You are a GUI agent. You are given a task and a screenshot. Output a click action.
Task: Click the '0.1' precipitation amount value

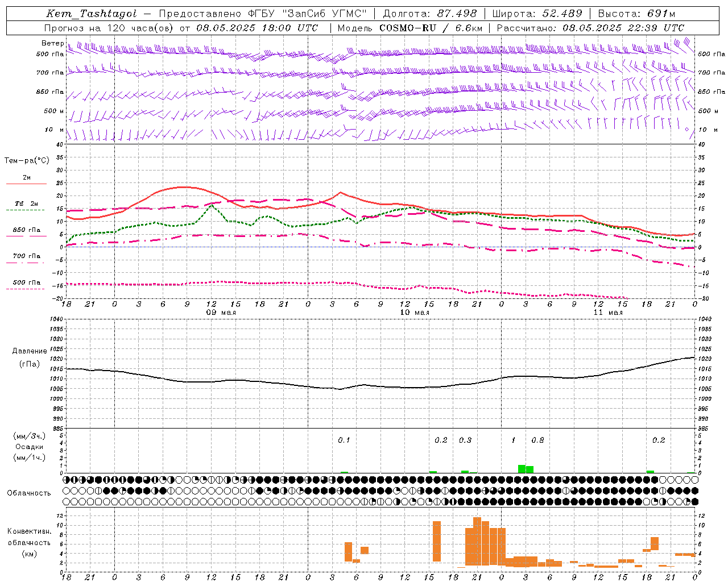tap(344, 440)
